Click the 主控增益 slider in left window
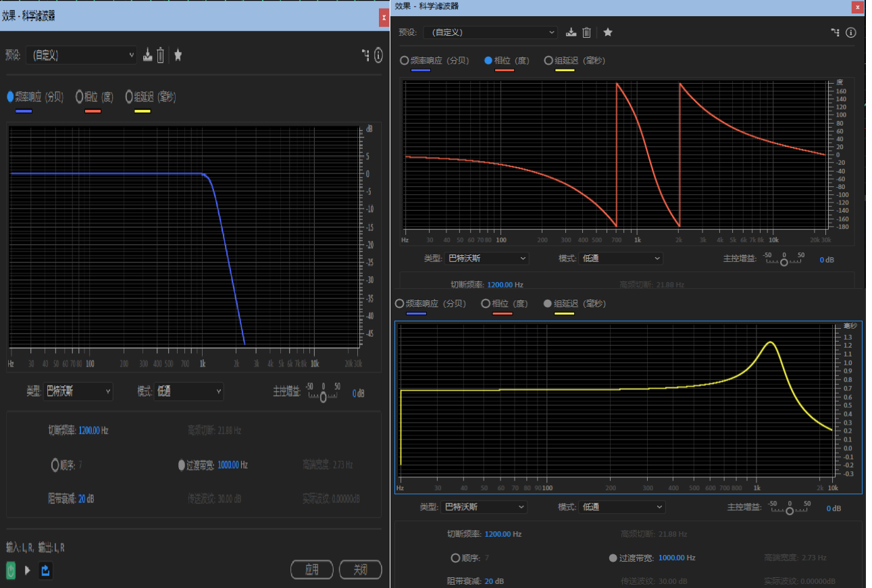The image size is (872, 588). (324, 397)
